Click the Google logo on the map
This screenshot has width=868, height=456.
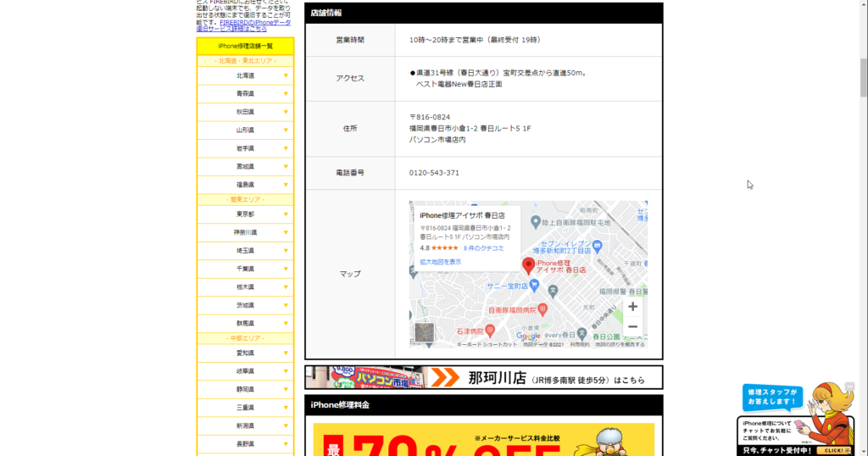tap(528, 336)
